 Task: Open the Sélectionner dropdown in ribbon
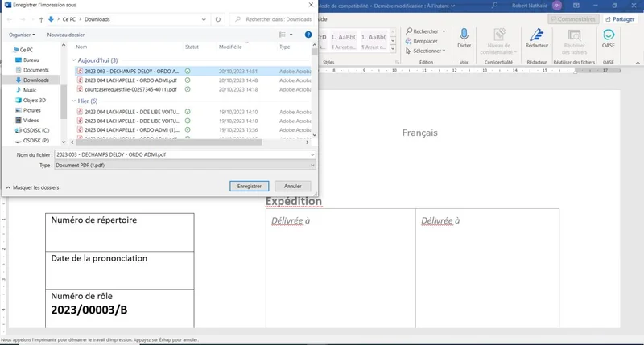[428, 51]
